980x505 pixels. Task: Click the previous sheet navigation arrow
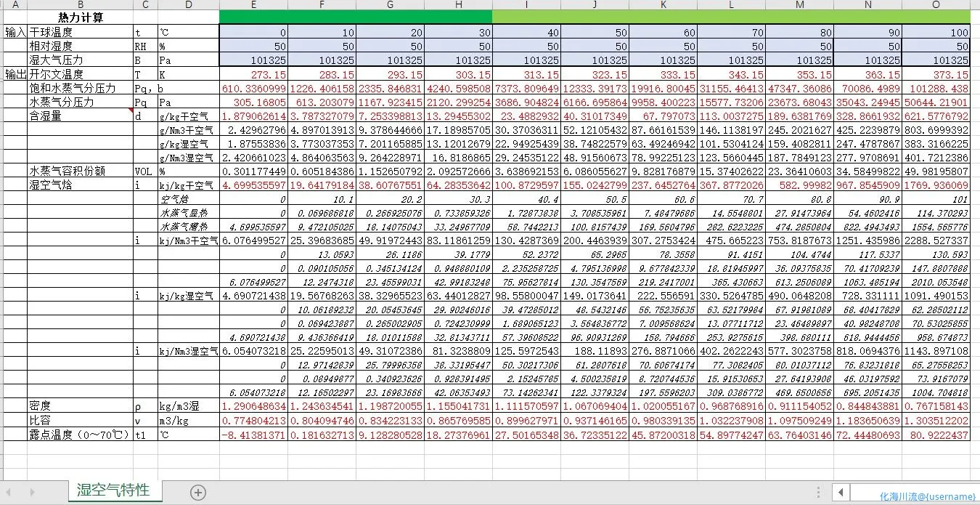point(10,492)
